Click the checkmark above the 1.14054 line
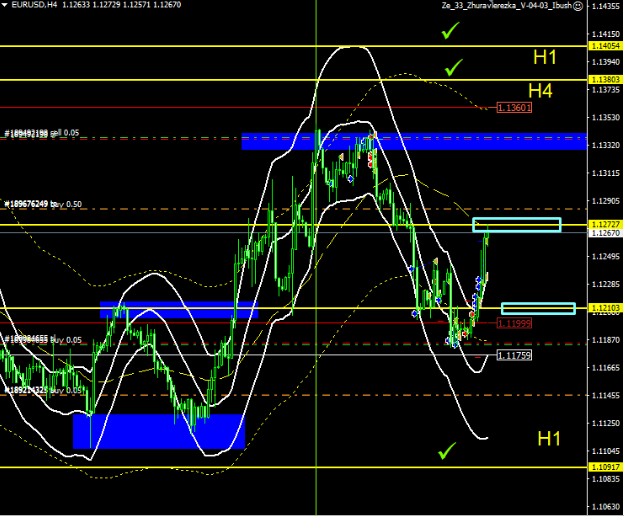Viewport: 624px width, 516px height. (x=452, y=33)
